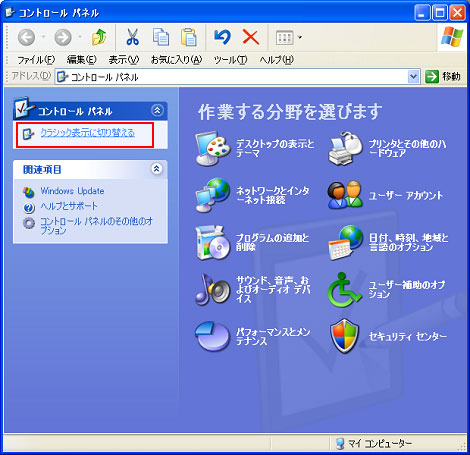Click マイ コンピューター in the status bar
This screenshot has width=470, height=455.
(374, 443)
